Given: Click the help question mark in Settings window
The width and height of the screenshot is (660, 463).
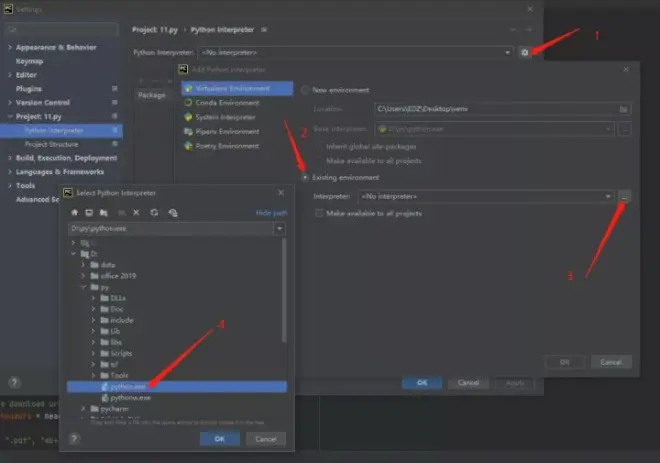Looking at the screenshot, I should point(14,383).
